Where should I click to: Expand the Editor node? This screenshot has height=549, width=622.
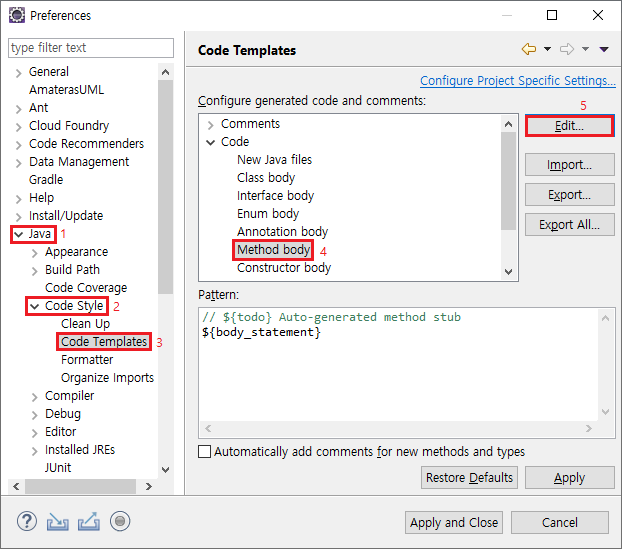point(35,433)
